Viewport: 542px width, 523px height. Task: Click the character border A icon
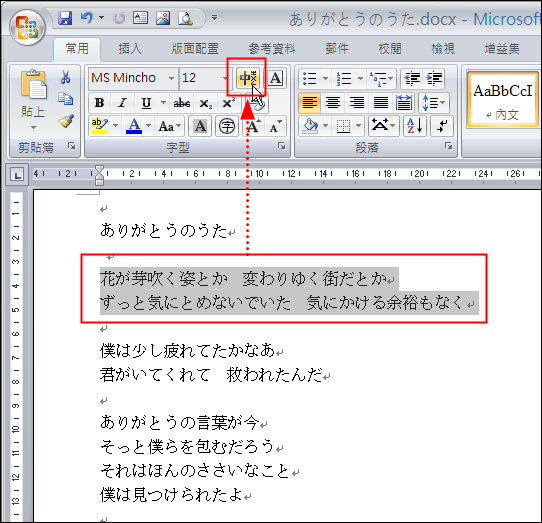(276, 78)
